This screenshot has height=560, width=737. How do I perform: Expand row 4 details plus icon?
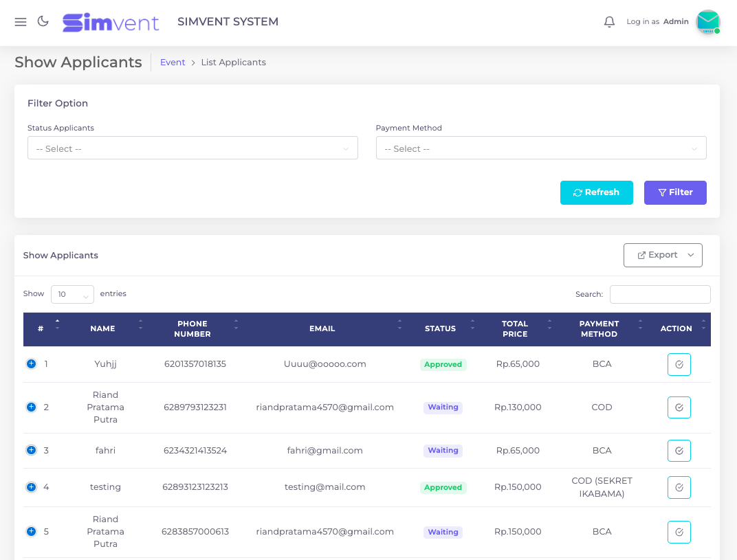(x=31, y=487)
